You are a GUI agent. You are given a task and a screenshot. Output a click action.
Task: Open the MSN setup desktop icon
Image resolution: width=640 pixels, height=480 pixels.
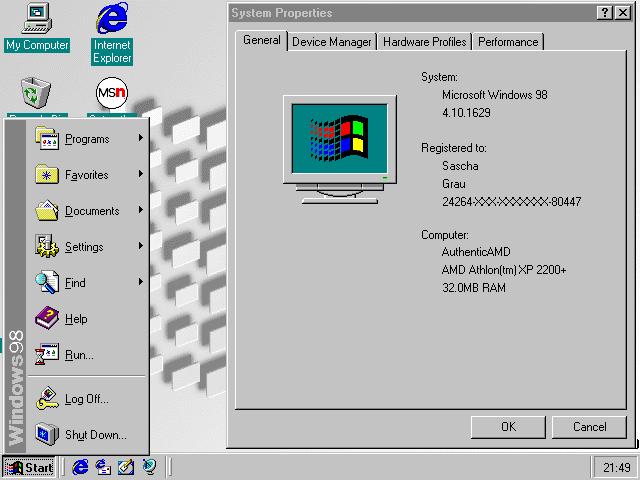(x=112, y=93)
